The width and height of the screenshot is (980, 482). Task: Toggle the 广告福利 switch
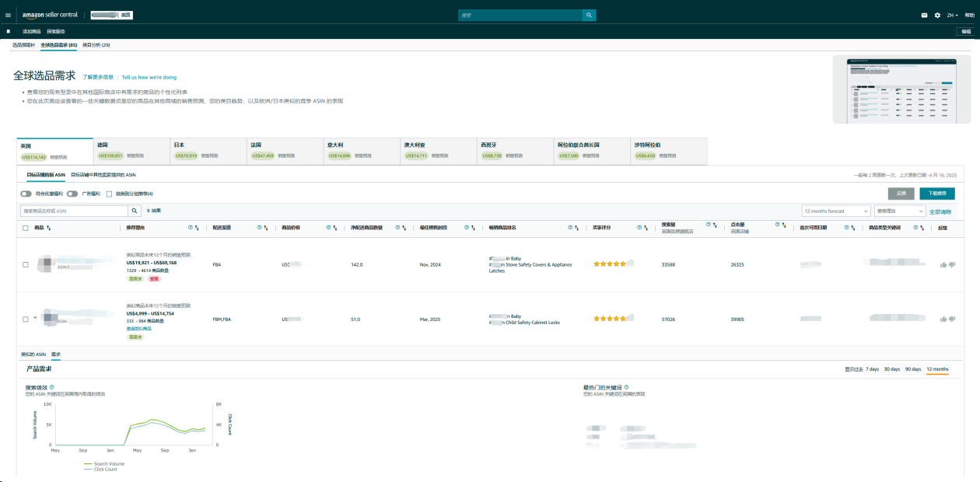tap(72, 194)
